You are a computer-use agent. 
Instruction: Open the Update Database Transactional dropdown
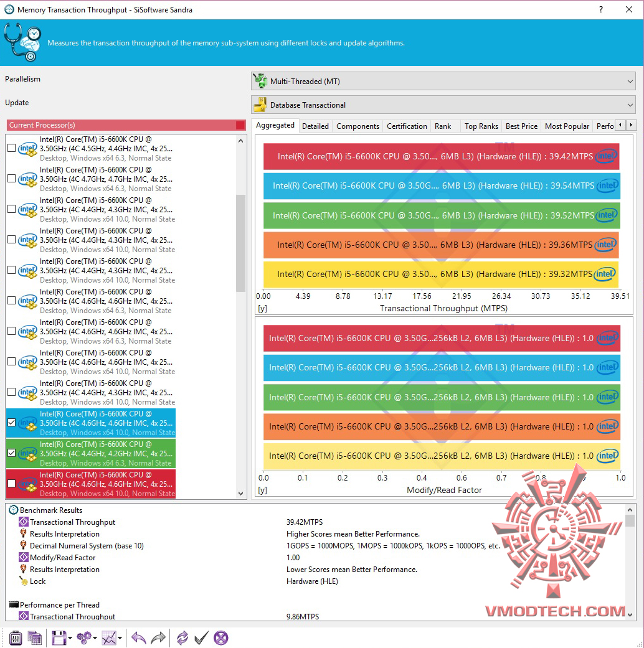click(x=443, y=105)
